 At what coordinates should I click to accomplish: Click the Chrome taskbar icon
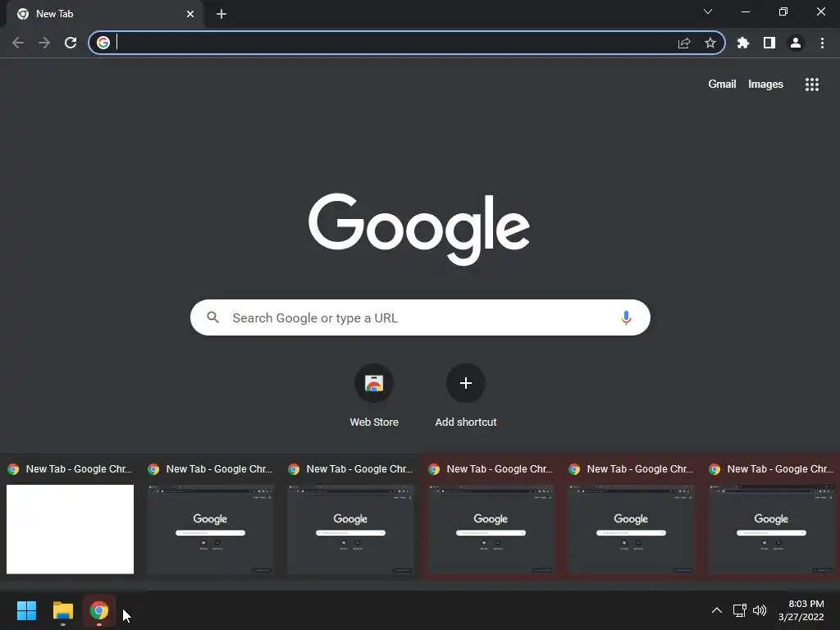[x=99, y=610]
